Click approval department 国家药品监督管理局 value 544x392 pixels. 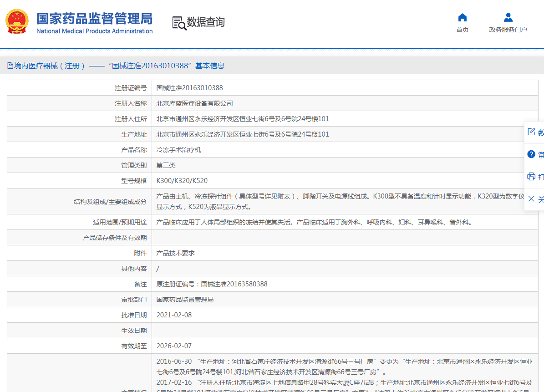(x=185, y=300)
